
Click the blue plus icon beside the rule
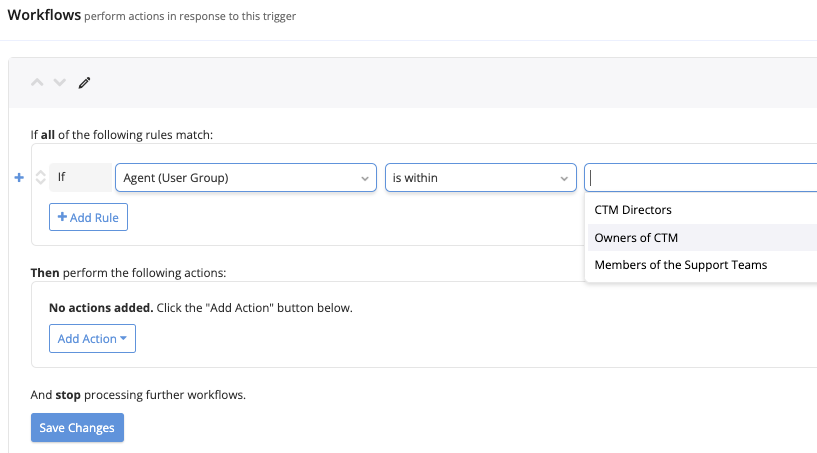coord(20,177)
